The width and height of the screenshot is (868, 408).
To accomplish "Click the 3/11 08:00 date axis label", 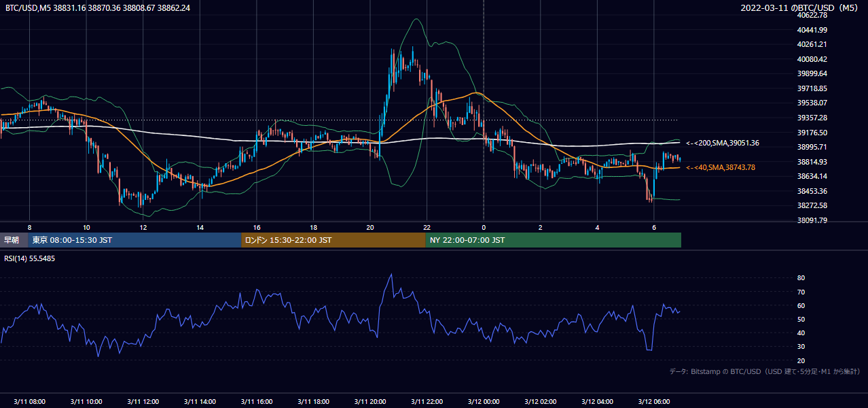I will (x=29, y=402).
